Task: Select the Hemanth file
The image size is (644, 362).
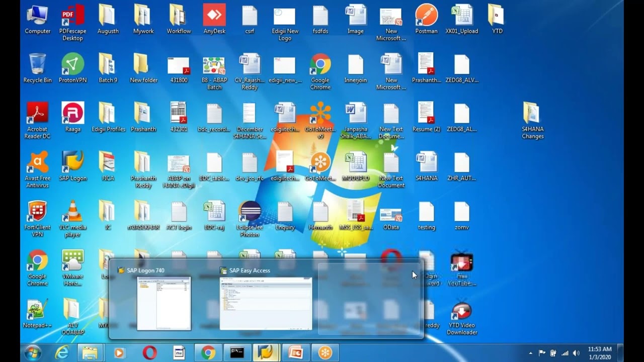Action: 320,216
